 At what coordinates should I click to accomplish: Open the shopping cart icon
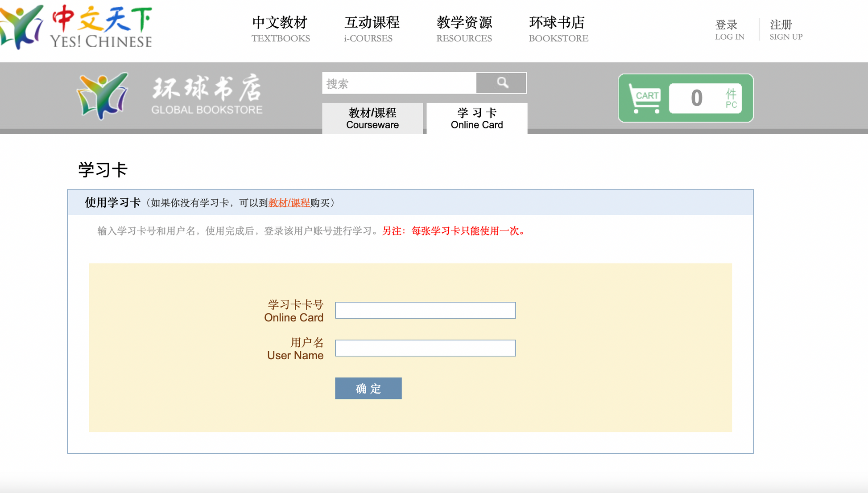[x=644, y=98]
